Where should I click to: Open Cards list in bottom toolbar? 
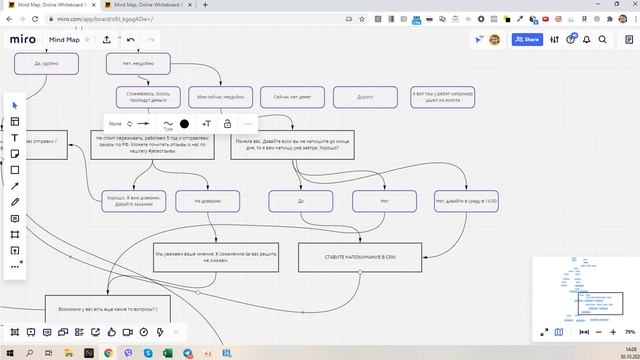coord(79,332)
